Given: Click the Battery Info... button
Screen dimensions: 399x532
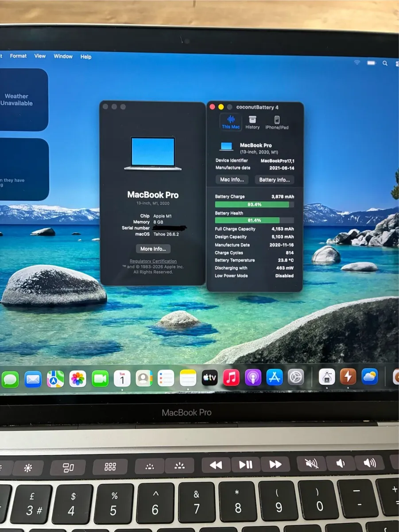Looking at the screenshot, I should (x=274, y=180).
